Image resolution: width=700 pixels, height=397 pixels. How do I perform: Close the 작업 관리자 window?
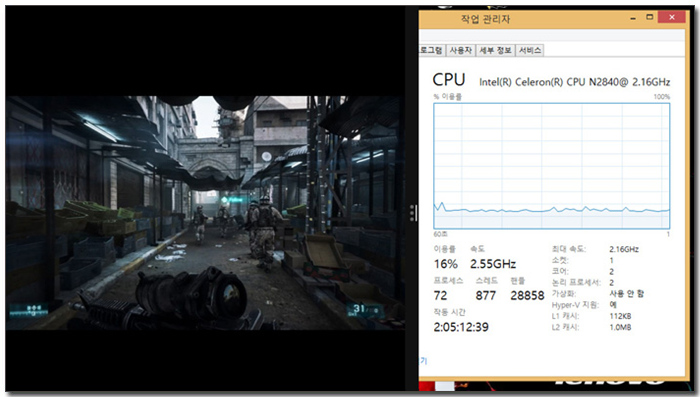[x=672, y=17]
